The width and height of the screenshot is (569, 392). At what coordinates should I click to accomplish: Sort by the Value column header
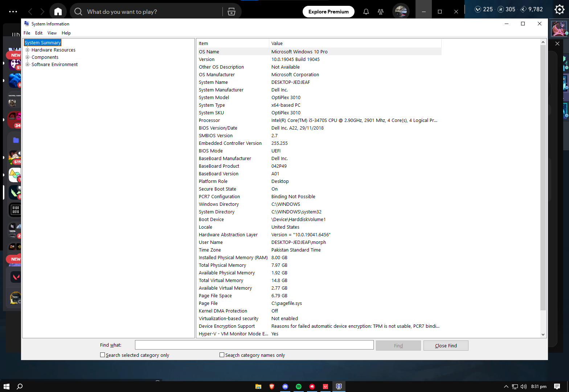tap(355, 44)
